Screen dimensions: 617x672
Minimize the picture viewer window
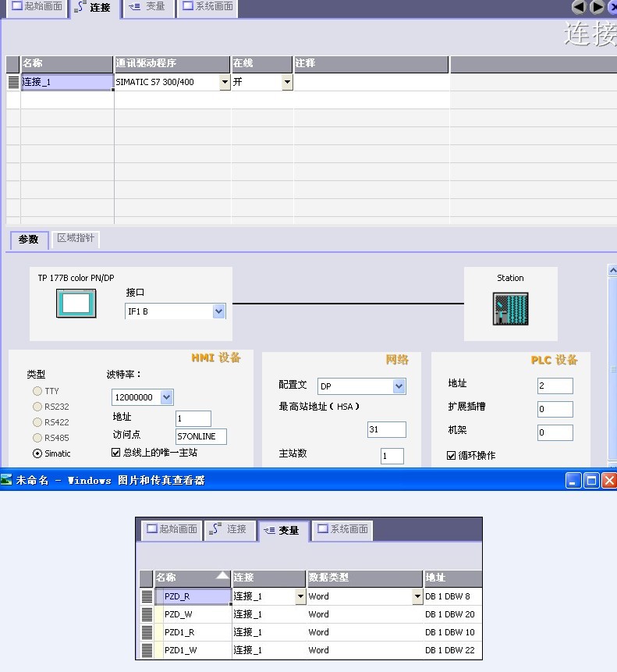pos(573,481)
